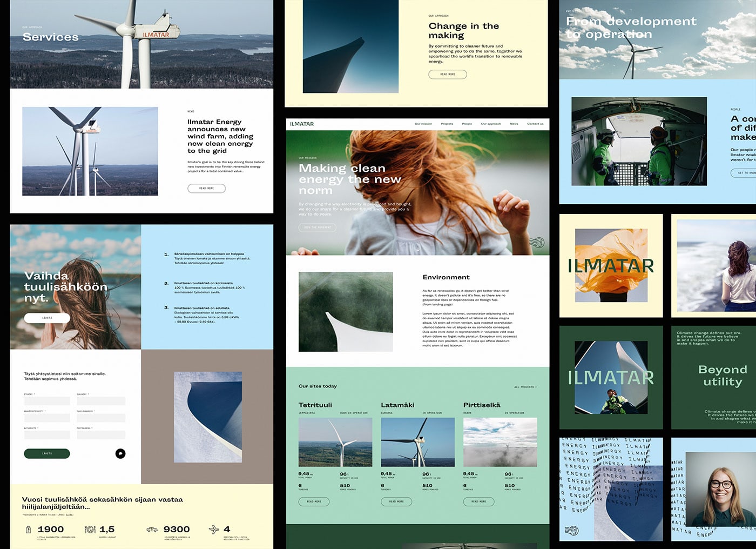Click the plate and cutlery icon
Screen dimensions: 756x549
click(90, 530)
